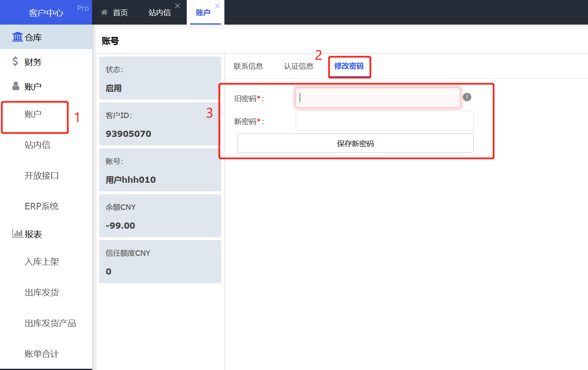Click the warehouse bank icon in sidebar

[x=17, y=37]
